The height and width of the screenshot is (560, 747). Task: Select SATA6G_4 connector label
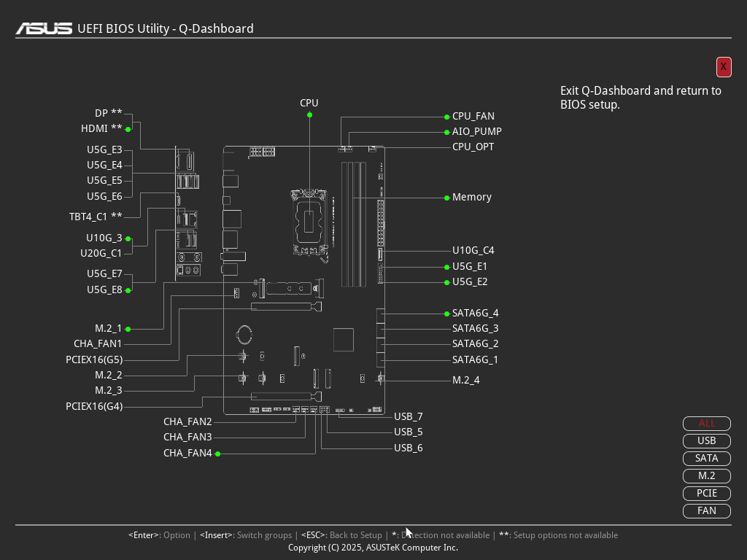[475, 314]
